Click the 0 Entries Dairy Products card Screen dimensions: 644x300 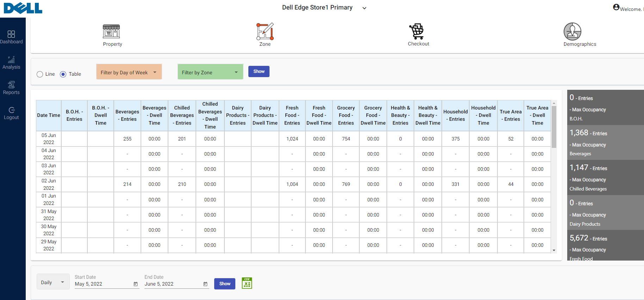tap(605, 213)
